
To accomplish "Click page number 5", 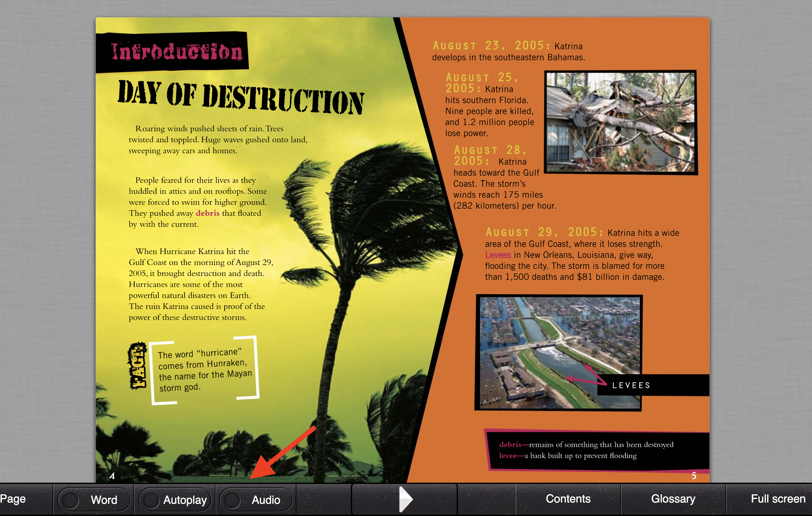I will 694,476.
